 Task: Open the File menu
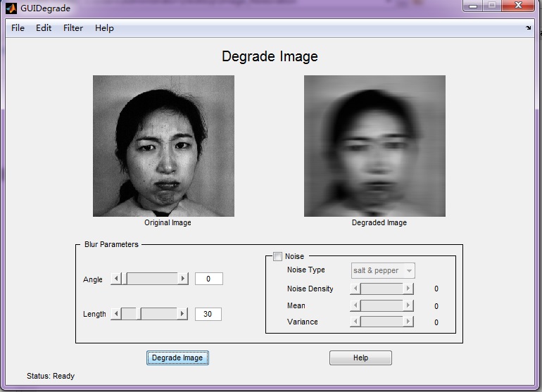pyautogui.click(x=18, y=28)
